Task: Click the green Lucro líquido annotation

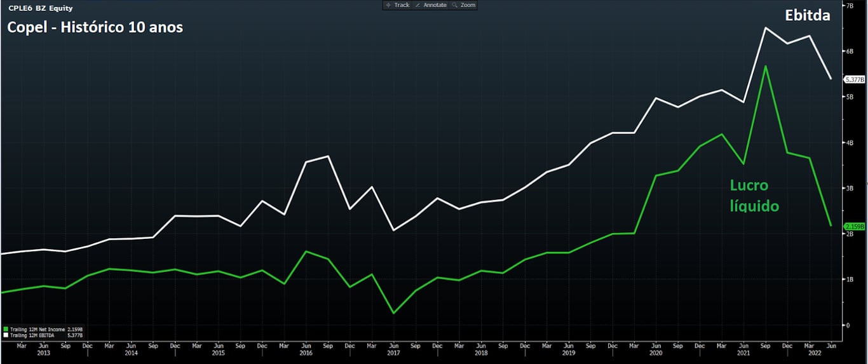Action: pyautogui.click(x=754, y=196)
